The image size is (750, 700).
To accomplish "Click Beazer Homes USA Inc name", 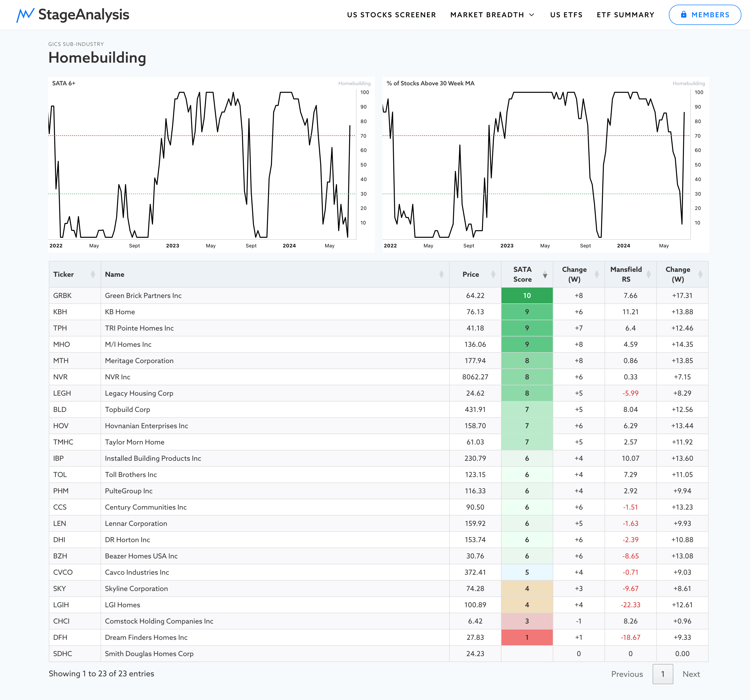I will click(x=141, y=556).
